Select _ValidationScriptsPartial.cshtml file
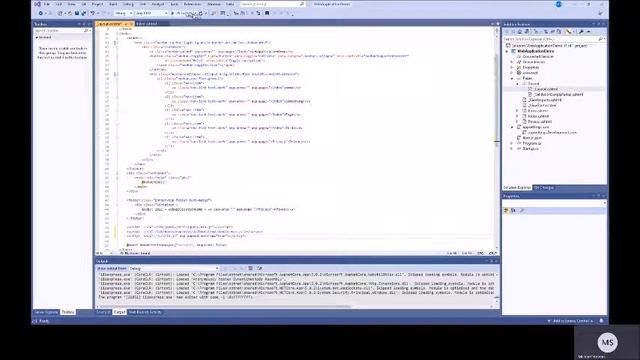Screen dimensions: 640x360 [558, 94]
